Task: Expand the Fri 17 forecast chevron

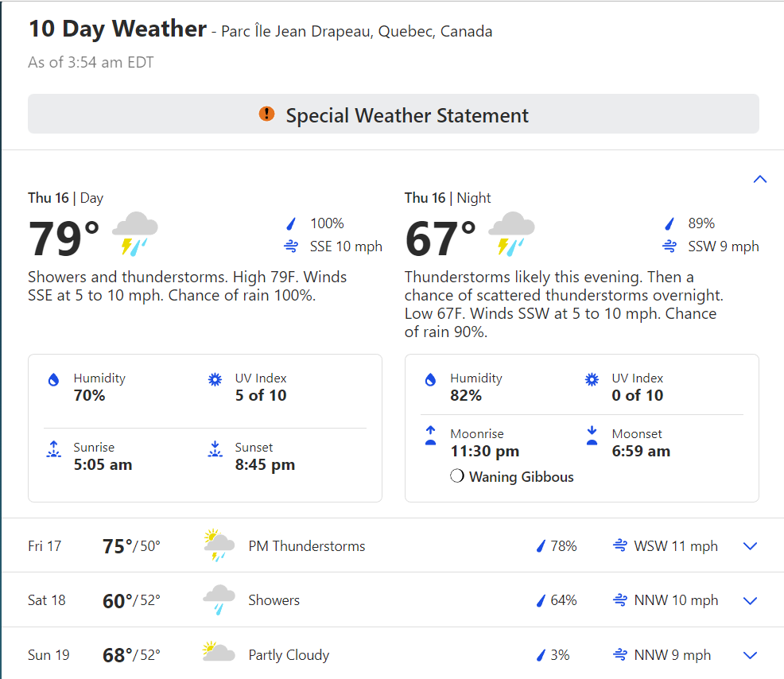Action: click(x=750, y=546)
